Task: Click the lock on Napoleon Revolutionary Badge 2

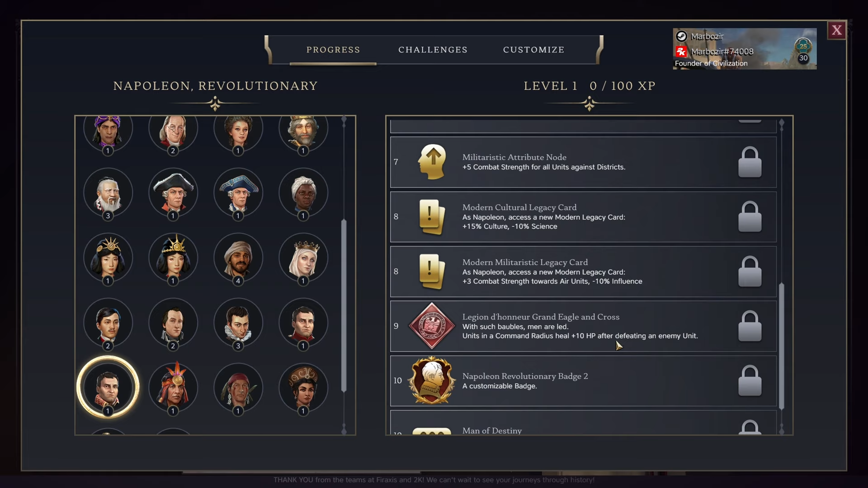Action: click(x=750, y=380)
